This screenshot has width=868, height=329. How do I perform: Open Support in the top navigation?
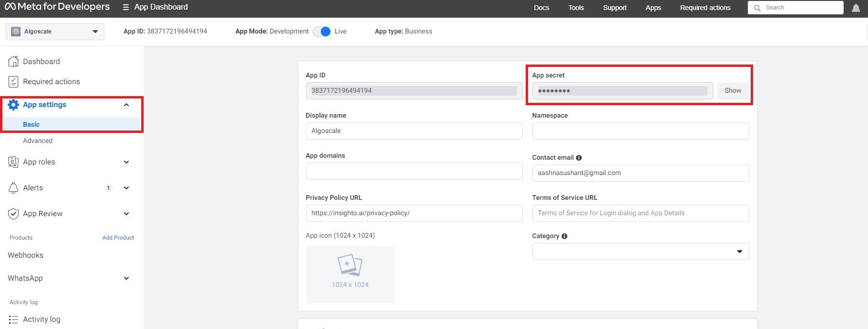(615, 8)
